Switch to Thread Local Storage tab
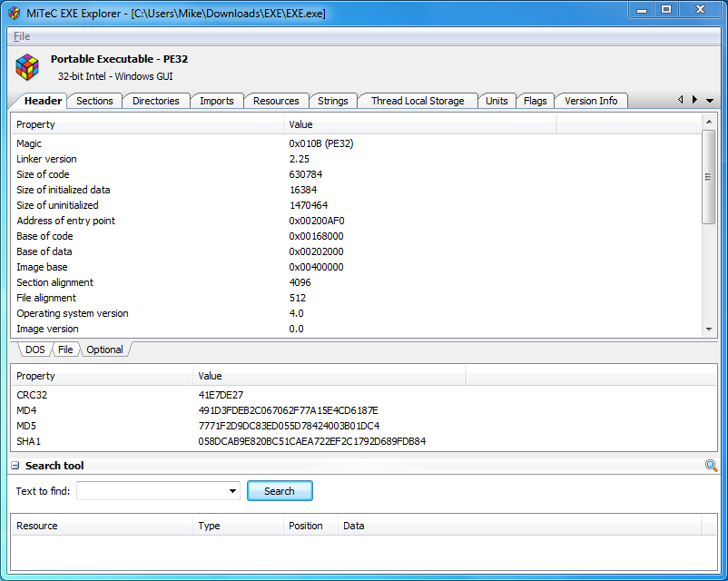 click(x=418, y=101)
